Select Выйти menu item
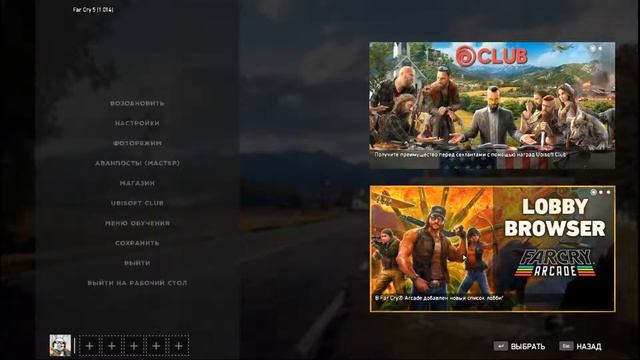 click(x=137, y=263)
